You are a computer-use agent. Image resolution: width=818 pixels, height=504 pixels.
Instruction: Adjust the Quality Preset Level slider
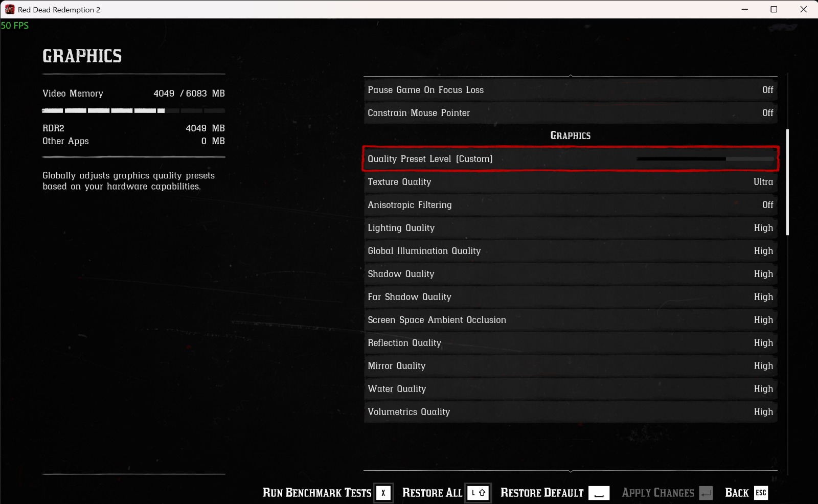coord(706,159)
